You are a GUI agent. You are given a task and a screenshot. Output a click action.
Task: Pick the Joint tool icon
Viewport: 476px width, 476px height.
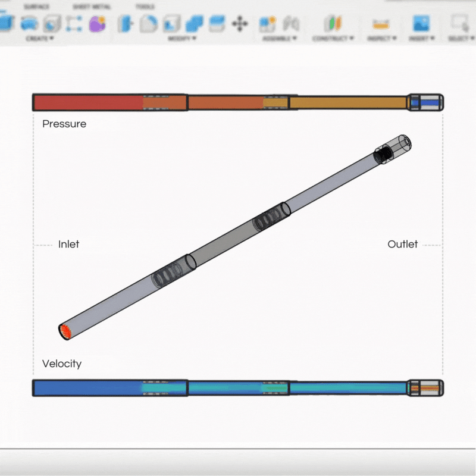point(290,24)
